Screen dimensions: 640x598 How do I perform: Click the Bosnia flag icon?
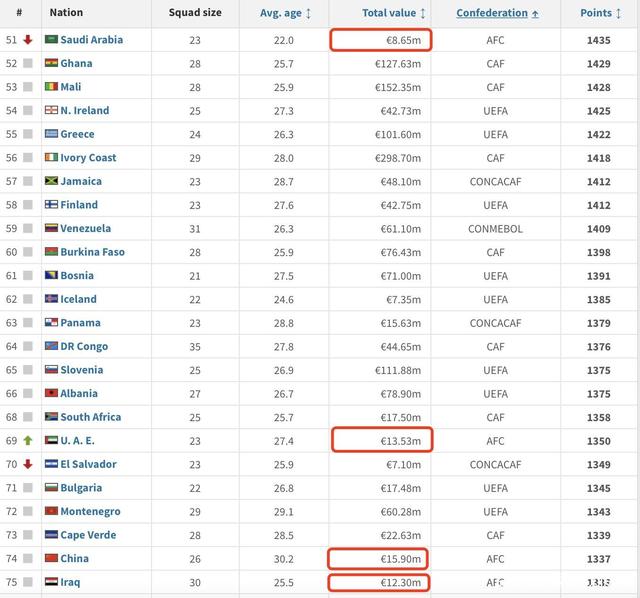pyautogui.click(x=51, y=275)
